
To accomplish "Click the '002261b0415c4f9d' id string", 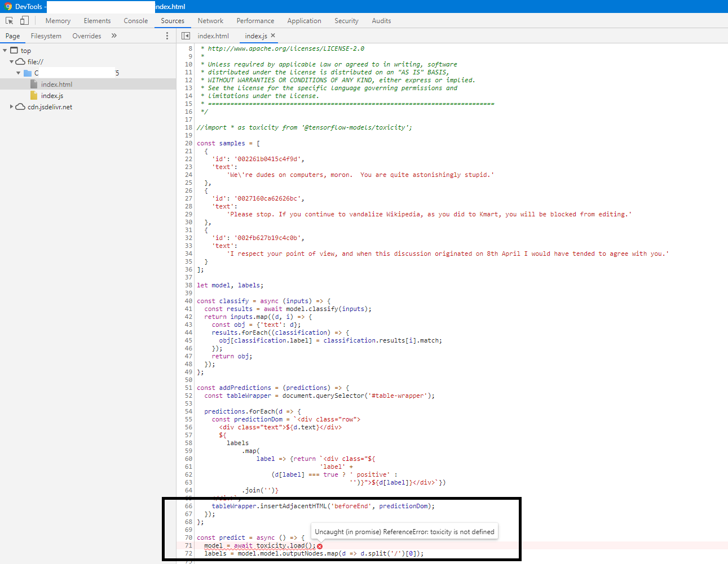I will click(x=269, y=159).
